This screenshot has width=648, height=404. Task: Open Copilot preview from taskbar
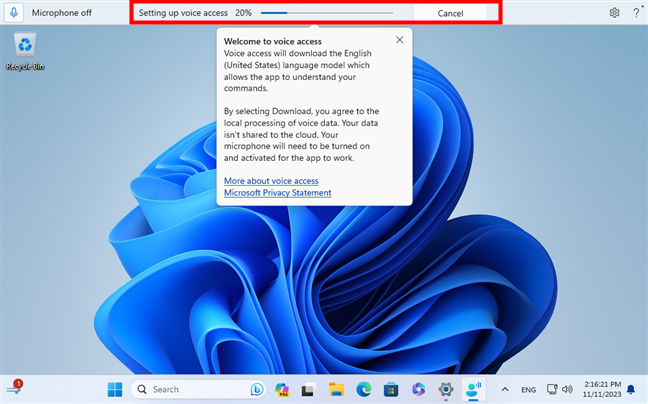pyautogui.click(x=282, y=389)
